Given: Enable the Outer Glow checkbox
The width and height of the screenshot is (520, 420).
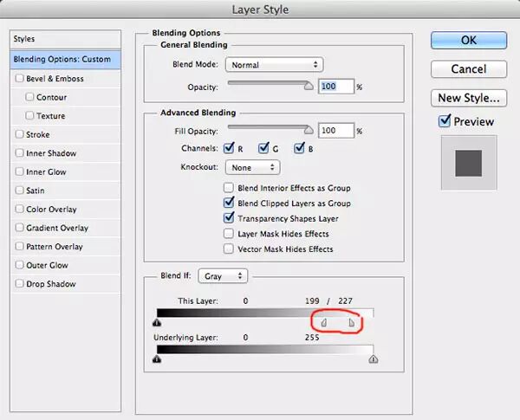Looking at the screenshot, I should [20, 265].
